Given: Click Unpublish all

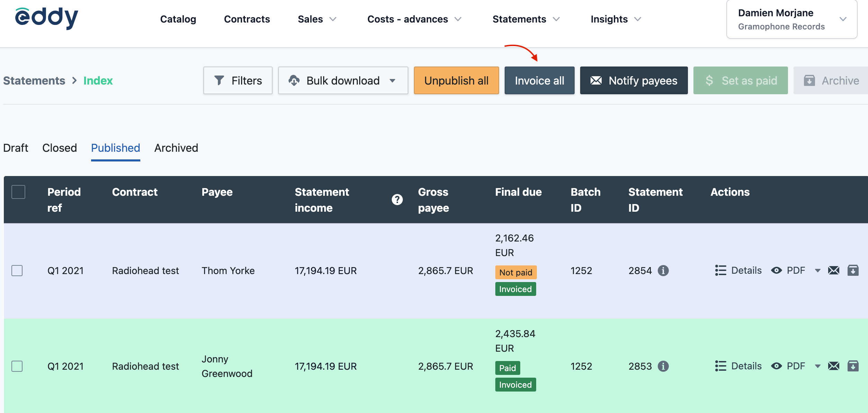Looking at the screenshot, I should point(456,80).
